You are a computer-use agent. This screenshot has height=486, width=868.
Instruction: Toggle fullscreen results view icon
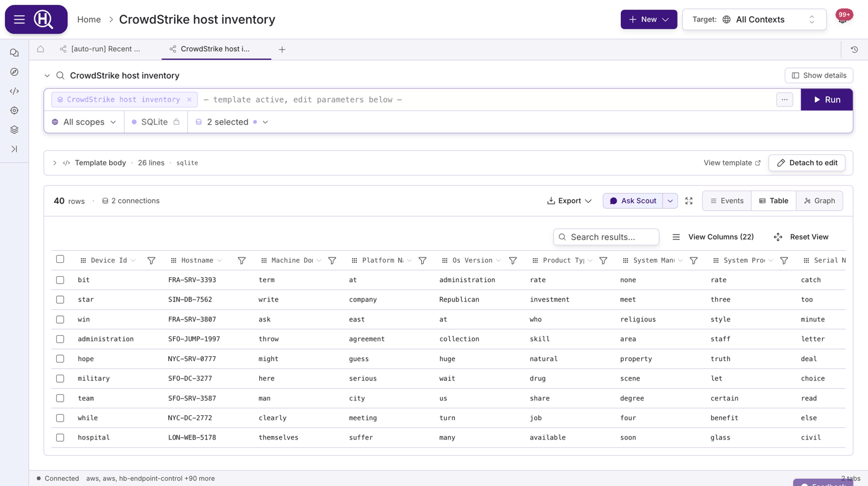click(689, 201)
